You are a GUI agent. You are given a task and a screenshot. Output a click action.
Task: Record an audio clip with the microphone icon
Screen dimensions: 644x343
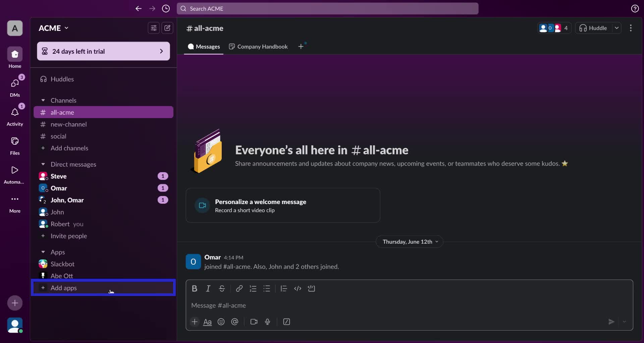(267, 322)
